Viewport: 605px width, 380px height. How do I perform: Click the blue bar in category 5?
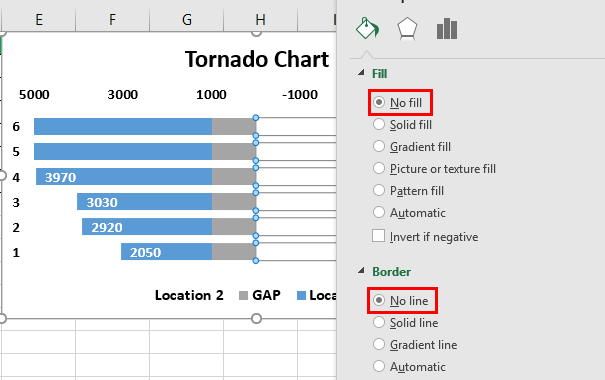tap(123, 152)
